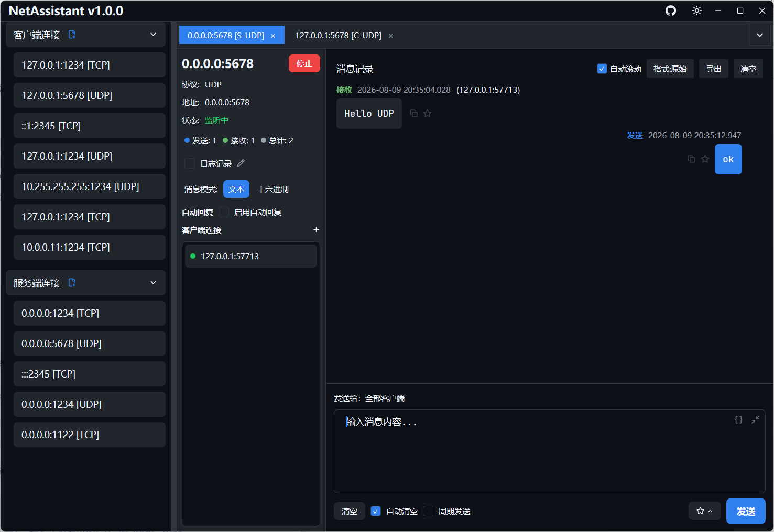Open the tab list dropdown chevron
The image size is (774, 532).
[760, 35]
